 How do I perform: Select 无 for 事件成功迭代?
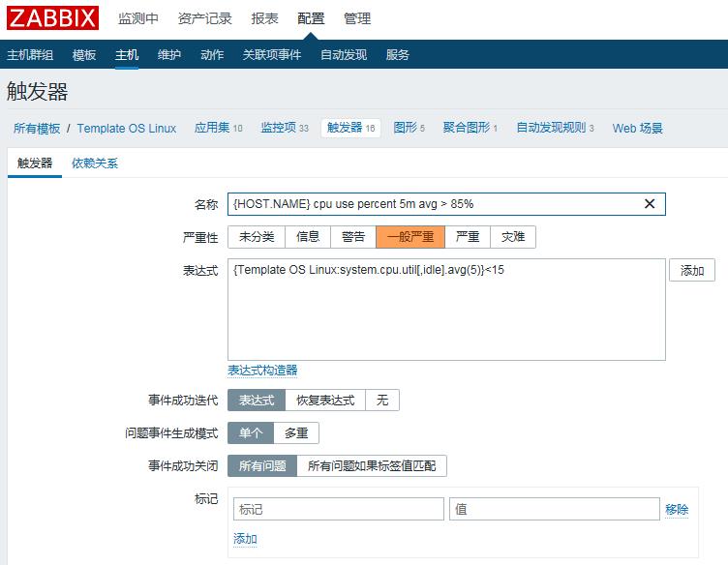coord(382,400)
